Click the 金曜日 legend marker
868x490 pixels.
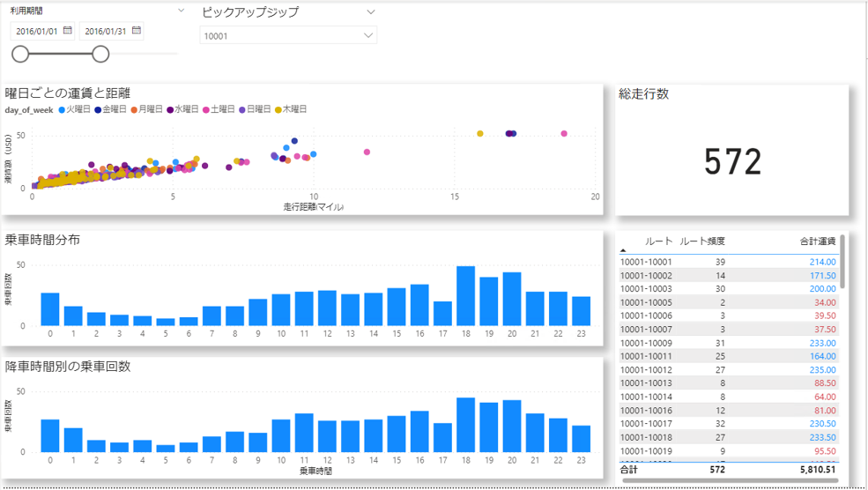pyautogui.click(x=98, y=110)
